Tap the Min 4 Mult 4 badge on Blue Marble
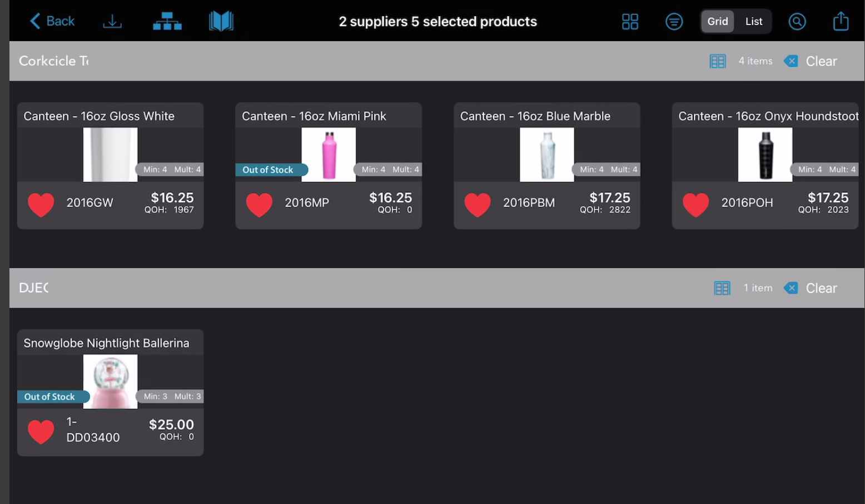Image resolution: width=865 pixels, height=504 pixels. coord(607,169)
